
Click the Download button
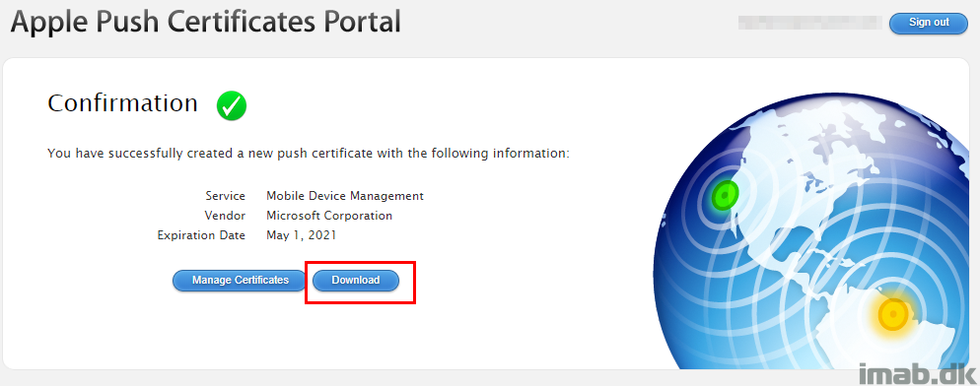click(356, 281)
